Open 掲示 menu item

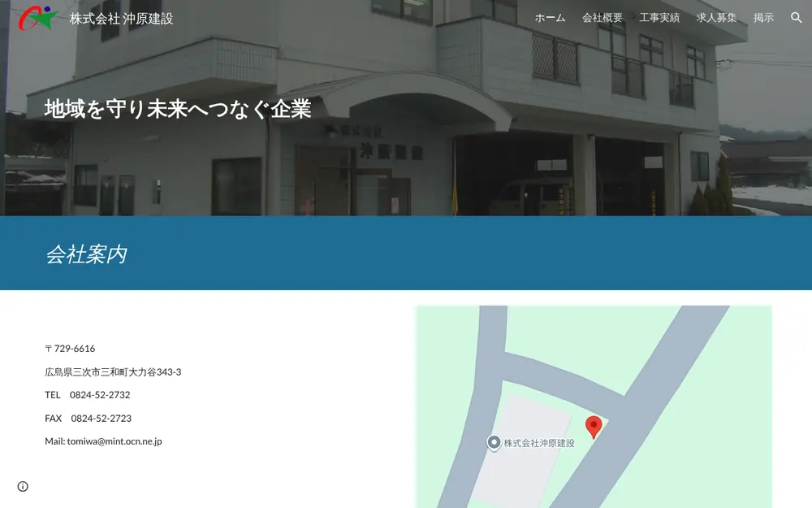coord(763,18)
